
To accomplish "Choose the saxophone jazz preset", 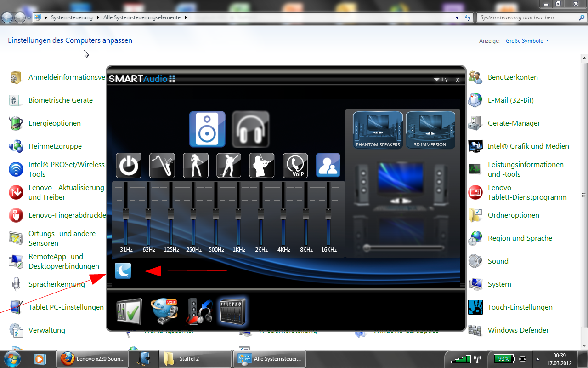I will pos(162,166).
